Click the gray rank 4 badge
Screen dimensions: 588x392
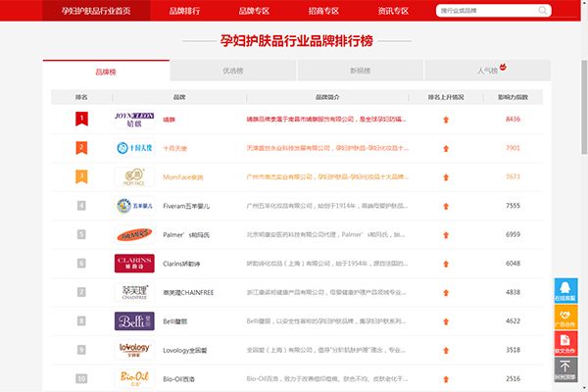click(81, 206)
